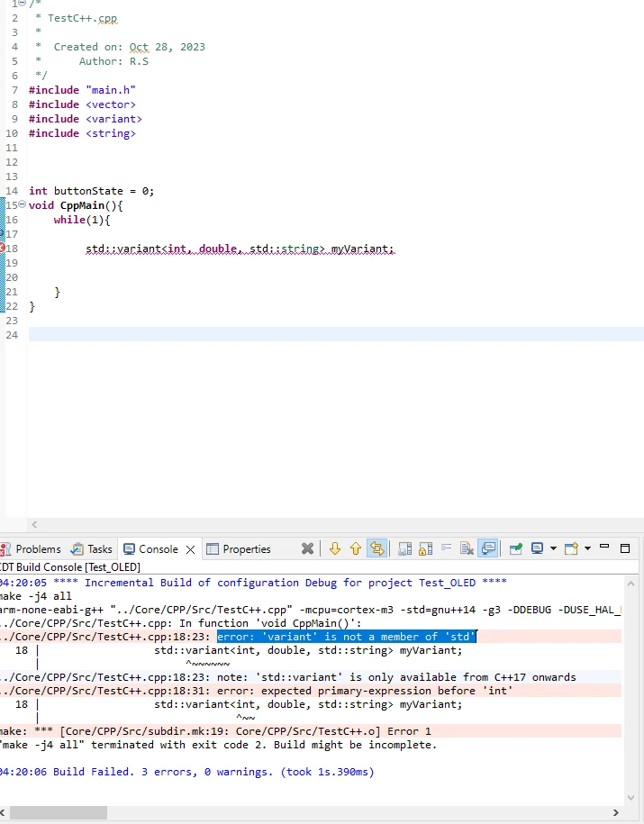Open the Properties tab

click(239, 549)
